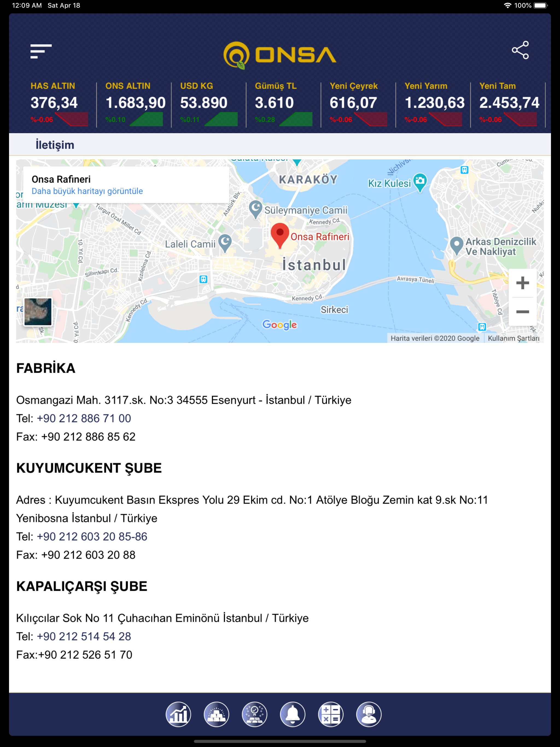Open the calculator icon
Image resolution: width=560 pixels, height=747 pixels.
(x=331, y=714)
